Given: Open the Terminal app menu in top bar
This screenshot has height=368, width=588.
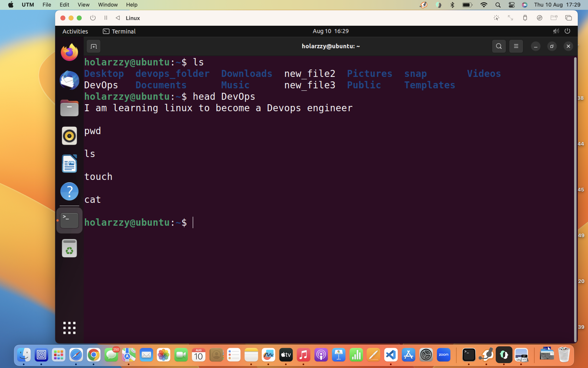Looking at the screenshot, I should tap(119, 31).
